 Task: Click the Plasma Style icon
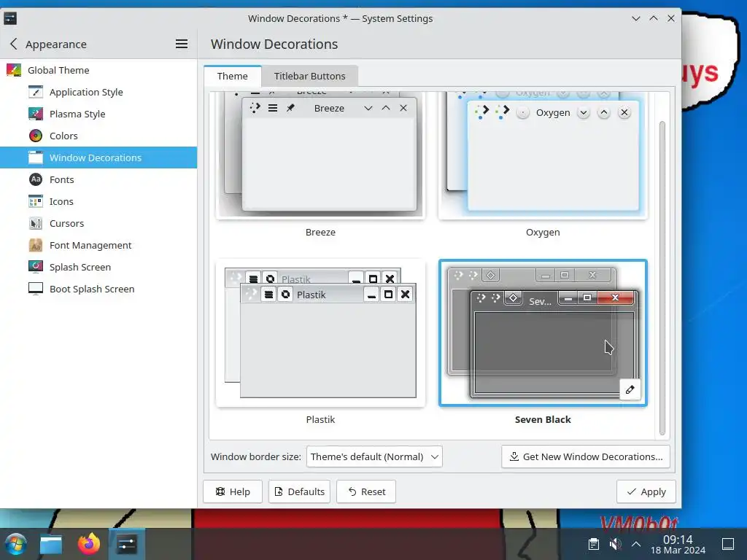pos(36,114)
